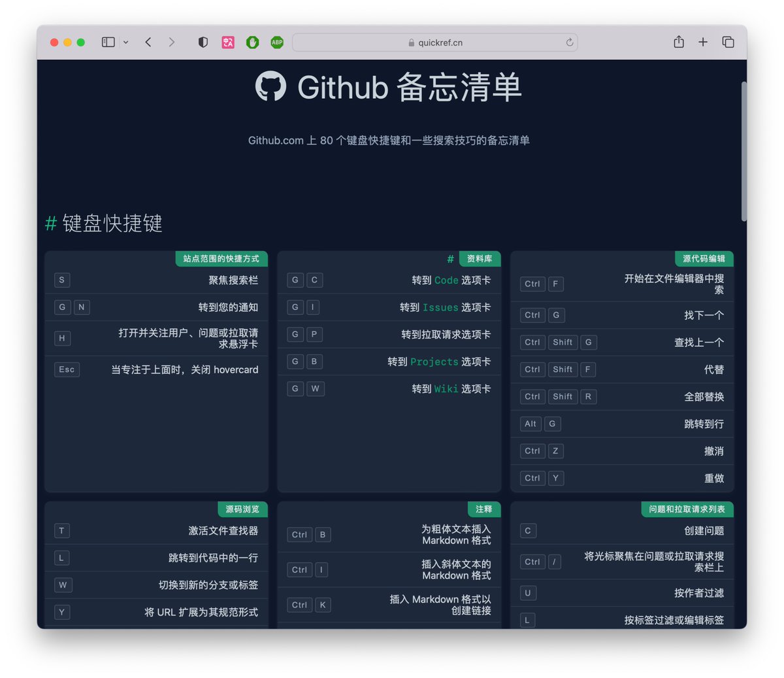This screenshot has height=678, width=784.
Task: Click the page vertical scrollbar
Action: pyautogui.click(x=743, y=151)
